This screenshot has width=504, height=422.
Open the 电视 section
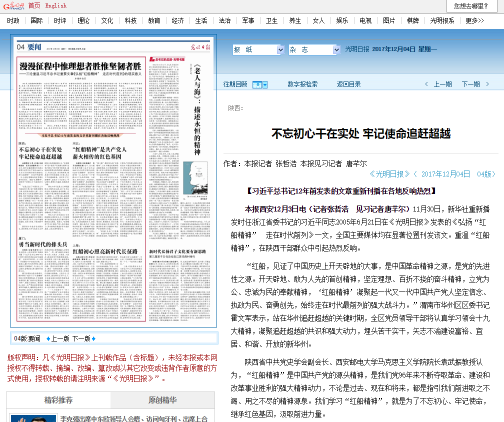[365, 20]
